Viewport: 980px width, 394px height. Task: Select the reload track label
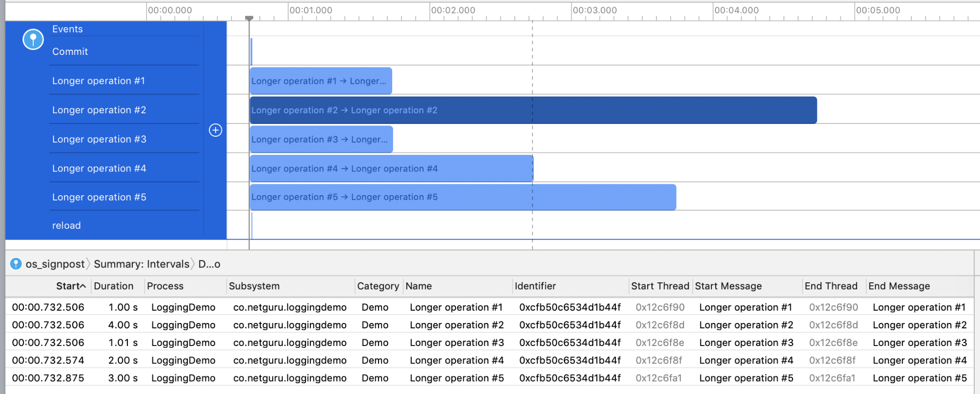[x=66, y=225]
